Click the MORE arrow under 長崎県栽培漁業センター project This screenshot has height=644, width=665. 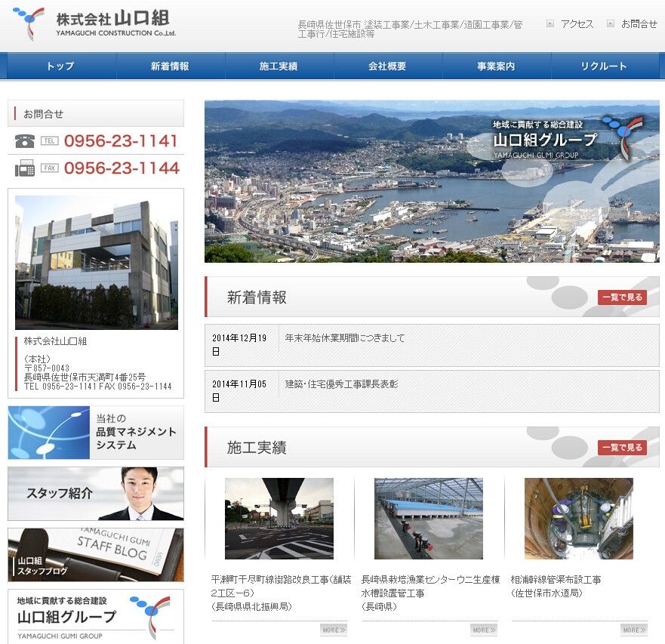point(484,630)
